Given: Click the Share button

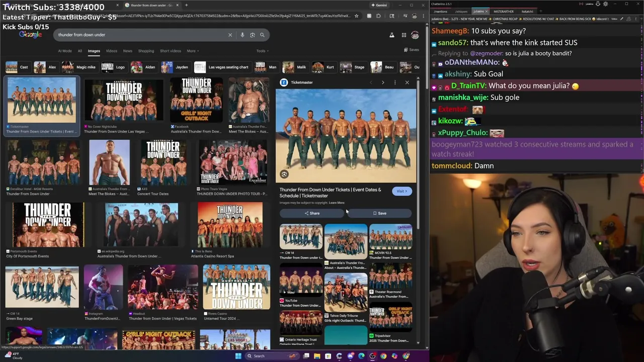Looking at the screenshot, I should coord(312,213).
